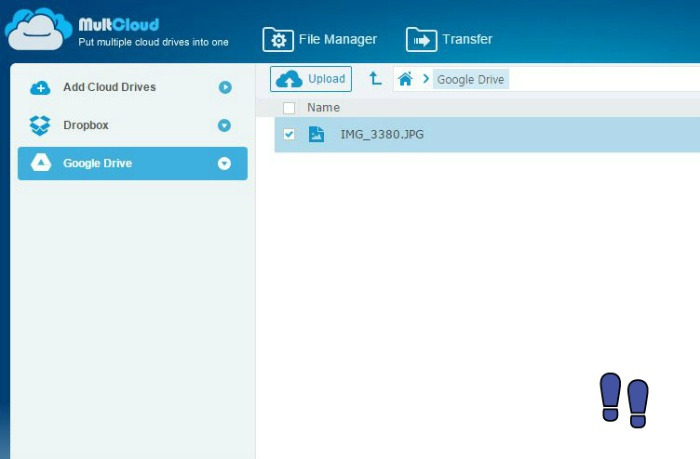Expand the Google Drive dropdown arrow
This screenshot has height=459, width=700.
coord(224,163)
